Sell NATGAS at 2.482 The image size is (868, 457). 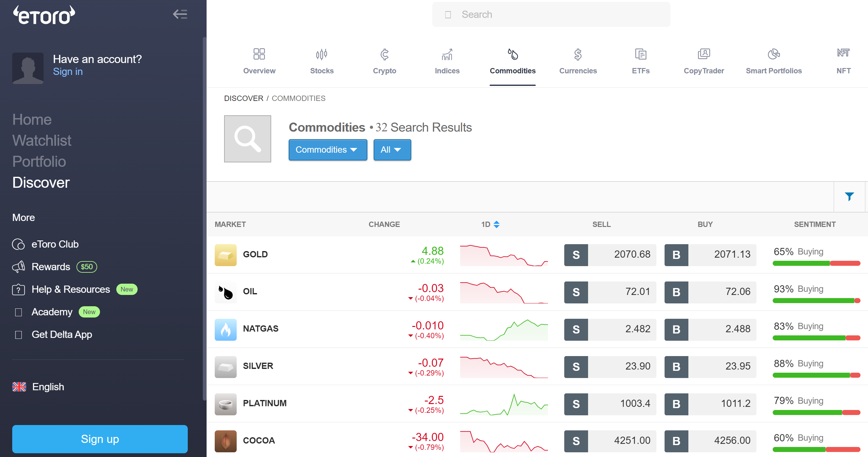610,329
